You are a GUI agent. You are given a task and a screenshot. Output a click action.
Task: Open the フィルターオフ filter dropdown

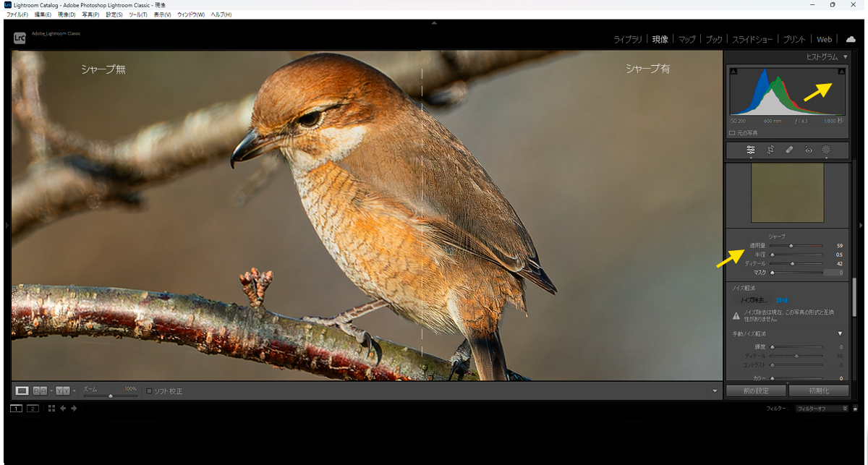[x=821, y=409]
